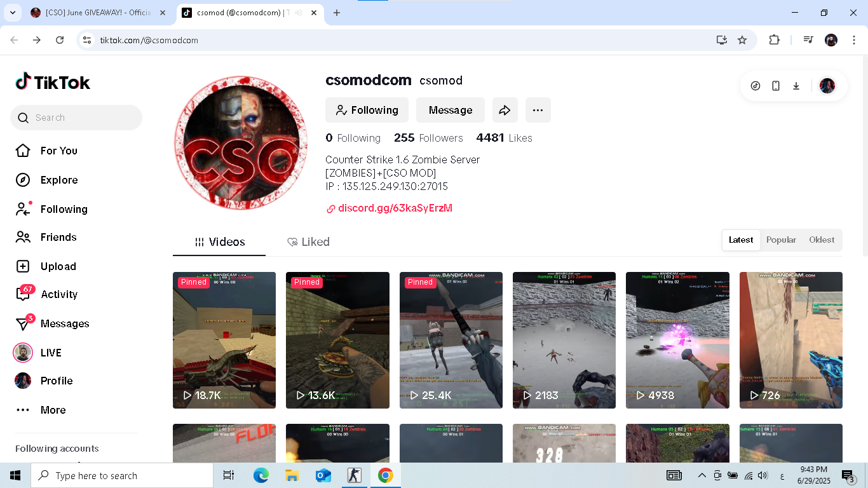Play the pinned video with 25.4K views
The height and width of the screenshot is (488, 868).
(x=451, y=340)
